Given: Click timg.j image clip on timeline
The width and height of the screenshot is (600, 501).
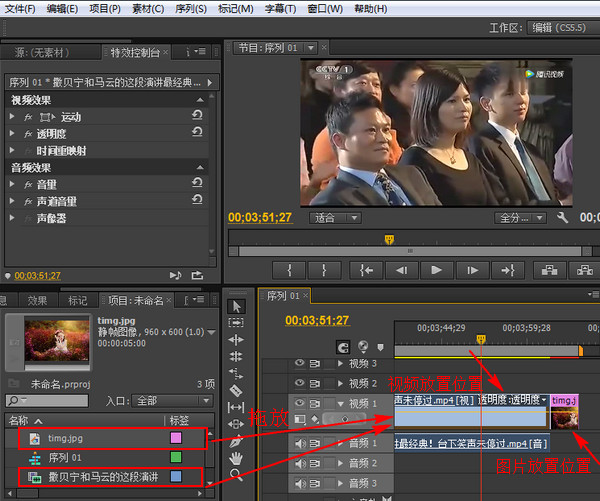Looking at the screenshot, I should pyautogui.click(x=564, y=413).
